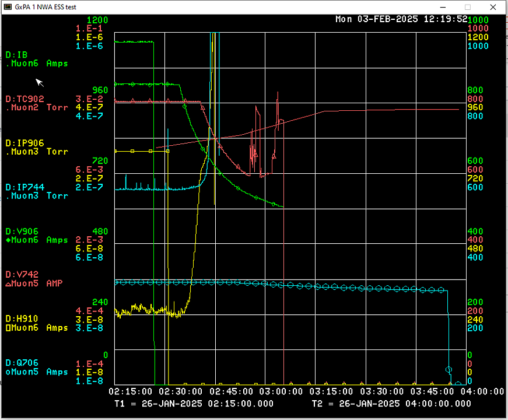Click the yellow 480 right axis value
Image resolution: width=508 pixels, height=420 pixels.
click(475, 249)
